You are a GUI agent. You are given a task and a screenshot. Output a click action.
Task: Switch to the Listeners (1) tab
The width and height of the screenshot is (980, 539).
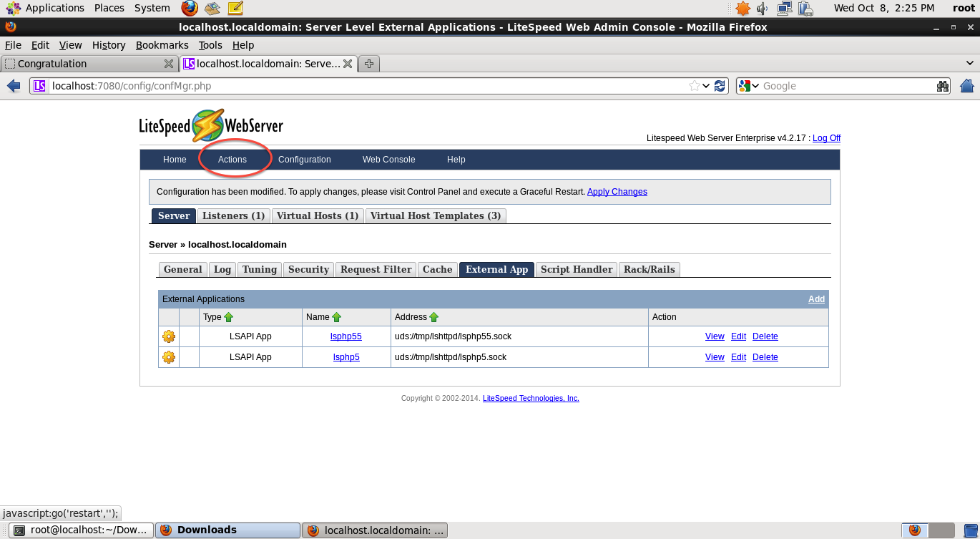click(234, 215)
